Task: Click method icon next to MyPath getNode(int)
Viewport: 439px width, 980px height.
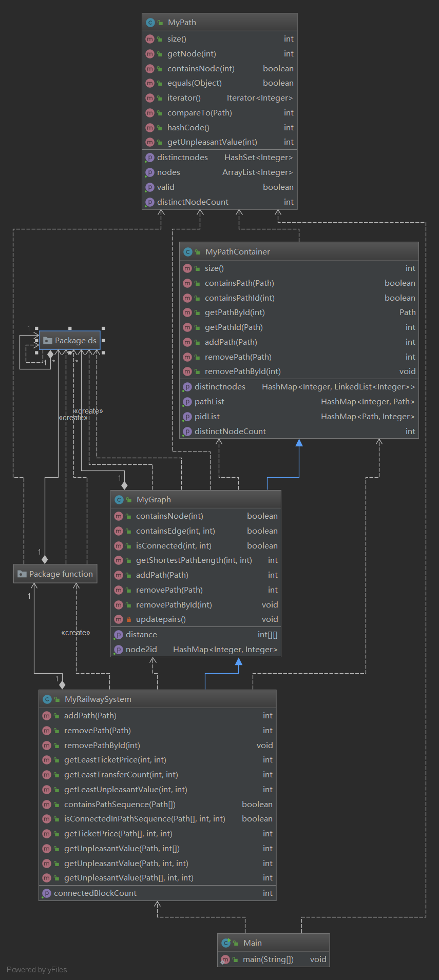Action: pos(150,54)
